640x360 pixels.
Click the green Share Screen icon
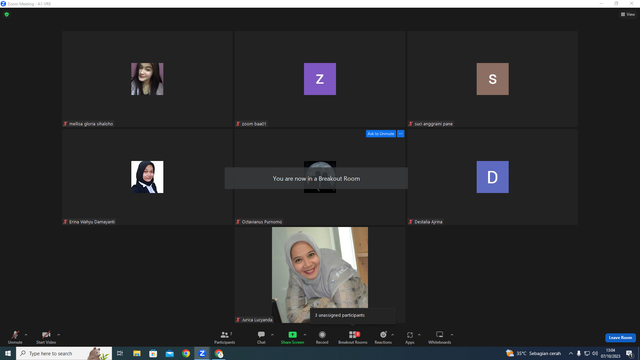(293, 335)
